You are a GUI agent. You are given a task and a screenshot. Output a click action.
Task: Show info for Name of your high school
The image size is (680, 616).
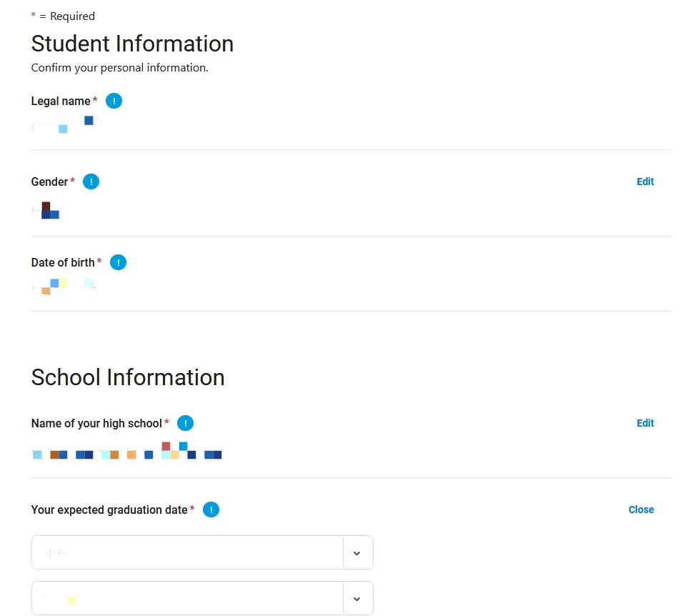(x=185, y=424)
